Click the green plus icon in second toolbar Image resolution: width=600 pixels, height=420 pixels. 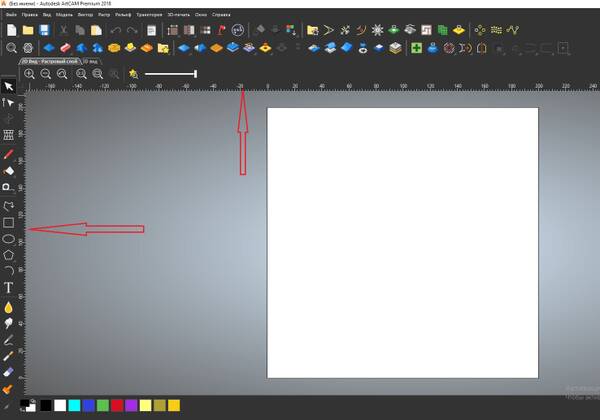pyautogui.click(x=416, y=48)
